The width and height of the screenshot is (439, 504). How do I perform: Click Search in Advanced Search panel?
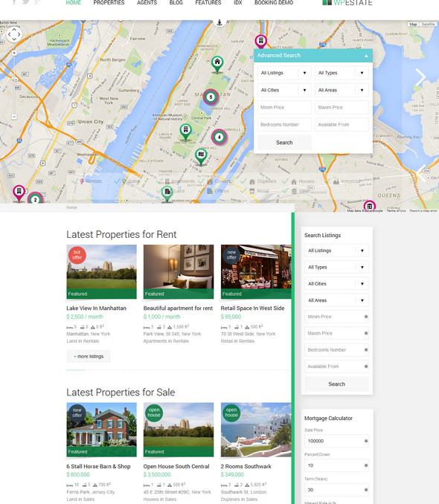click(x=284, y=143)
